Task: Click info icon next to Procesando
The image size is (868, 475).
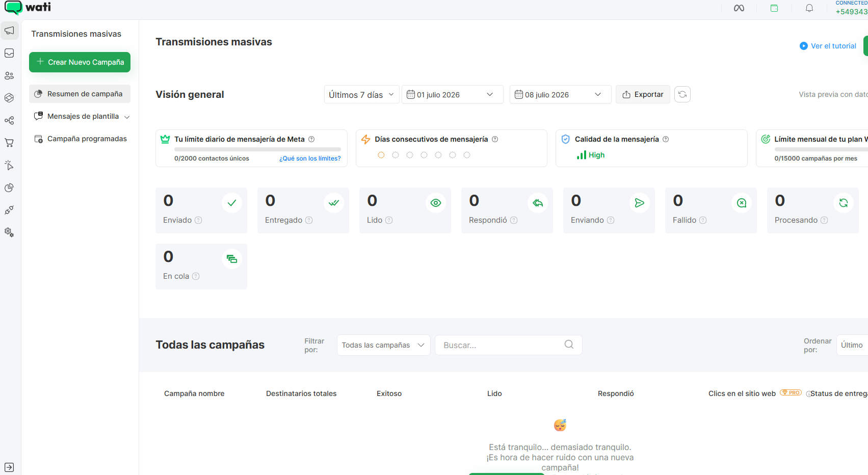Action: 824,220
